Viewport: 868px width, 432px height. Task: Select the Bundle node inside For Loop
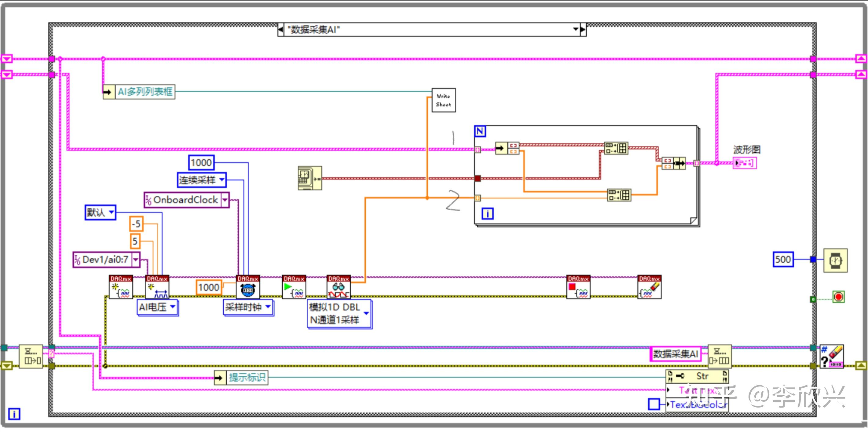(673, 164)
